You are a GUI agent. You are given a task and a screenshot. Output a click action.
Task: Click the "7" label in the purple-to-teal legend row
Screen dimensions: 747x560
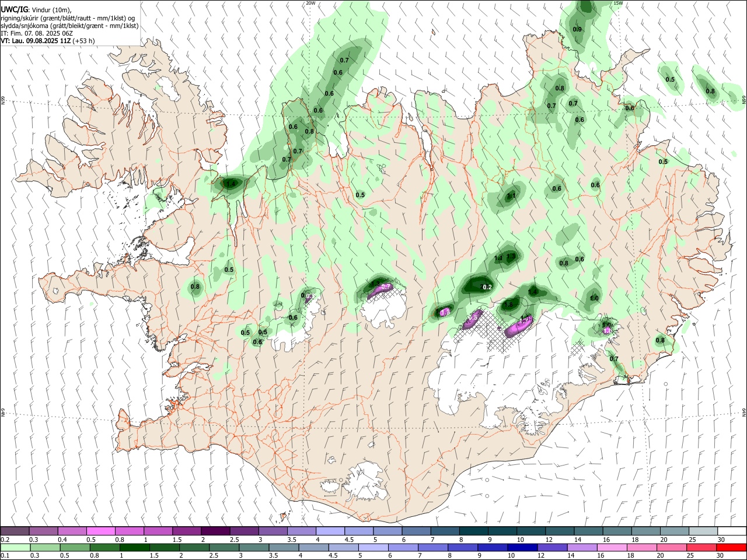(432, 540)
